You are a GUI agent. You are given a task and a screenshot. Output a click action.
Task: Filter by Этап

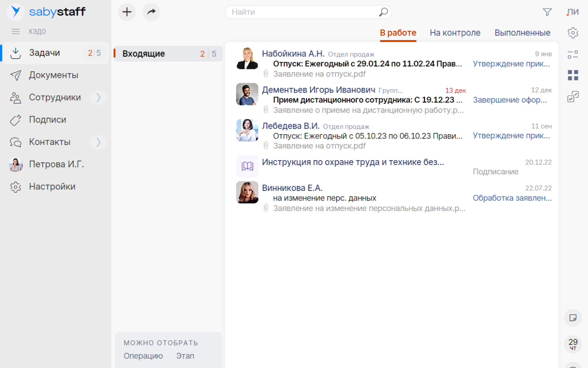pyautogui.click(x=185, y=356)
